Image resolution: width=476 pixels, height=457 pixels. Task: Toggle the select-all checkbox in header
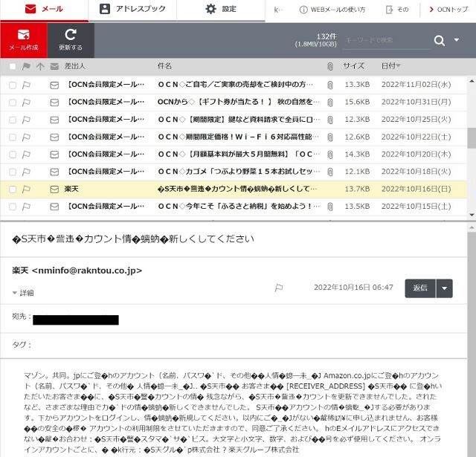pos(13,66)
